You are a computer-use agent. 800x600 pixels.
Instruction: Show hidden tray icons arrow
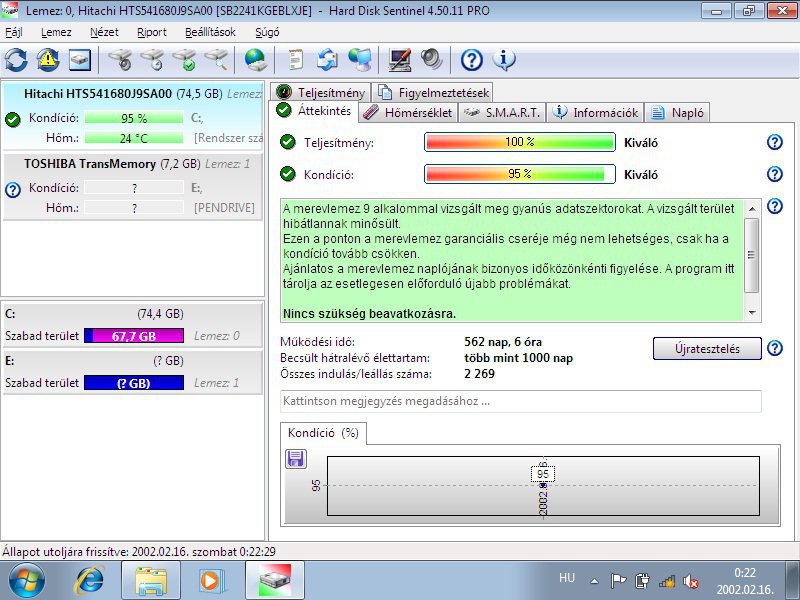click(594, 581)
